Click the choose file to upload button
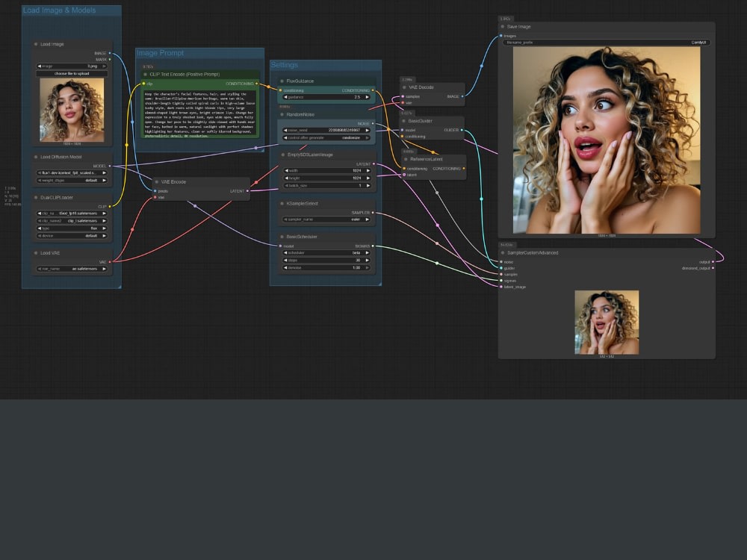Screen dimensions: 747x560 [72, 74]
